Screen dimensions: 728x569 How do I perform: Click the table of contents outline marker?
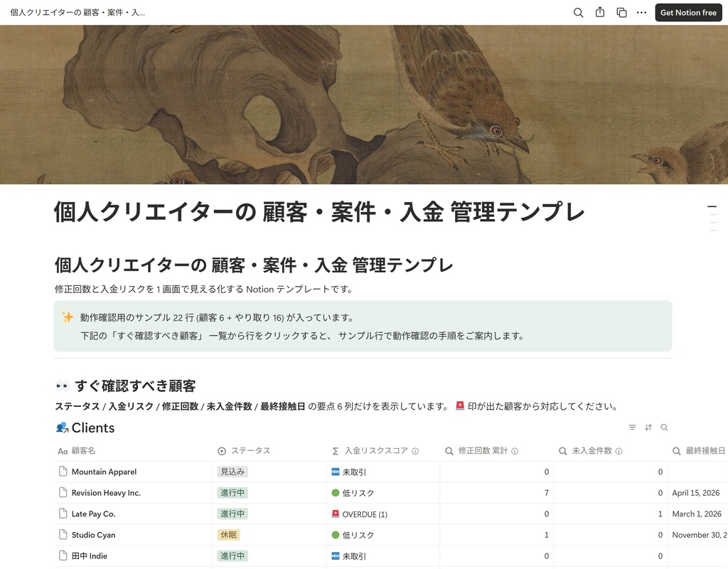[712, 218]
